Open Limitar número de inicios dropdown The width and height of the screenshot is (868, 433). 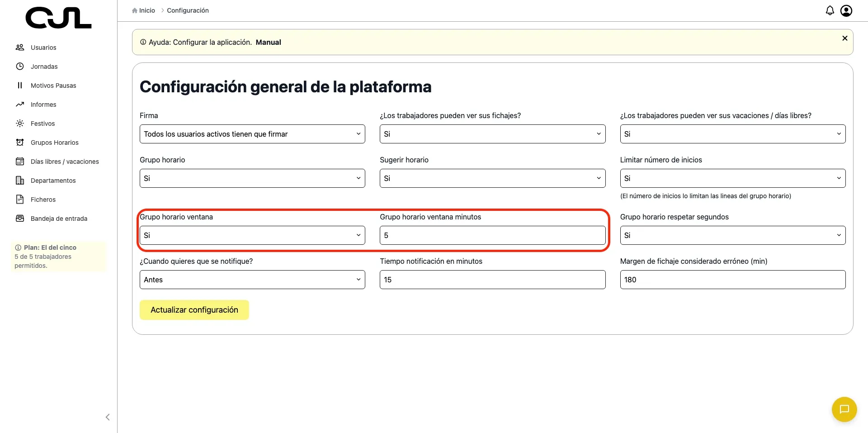(x=733, y=178)
